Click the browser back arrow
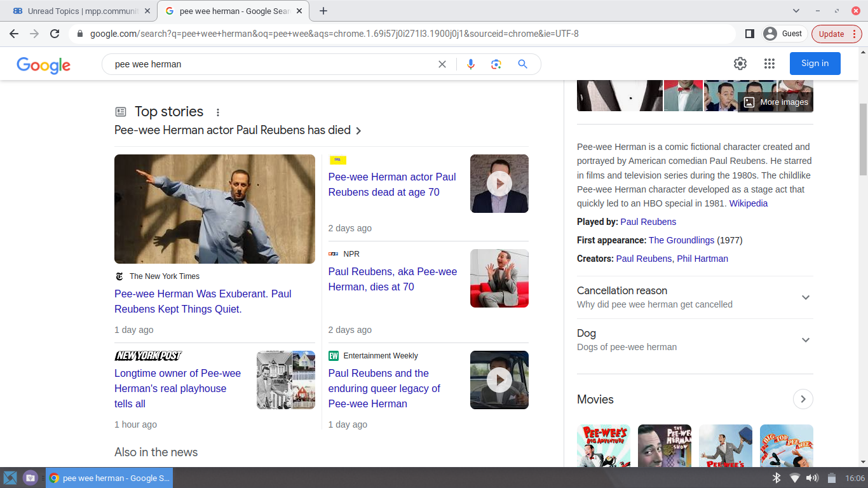The image size is (868, 488). click(14, 34)
